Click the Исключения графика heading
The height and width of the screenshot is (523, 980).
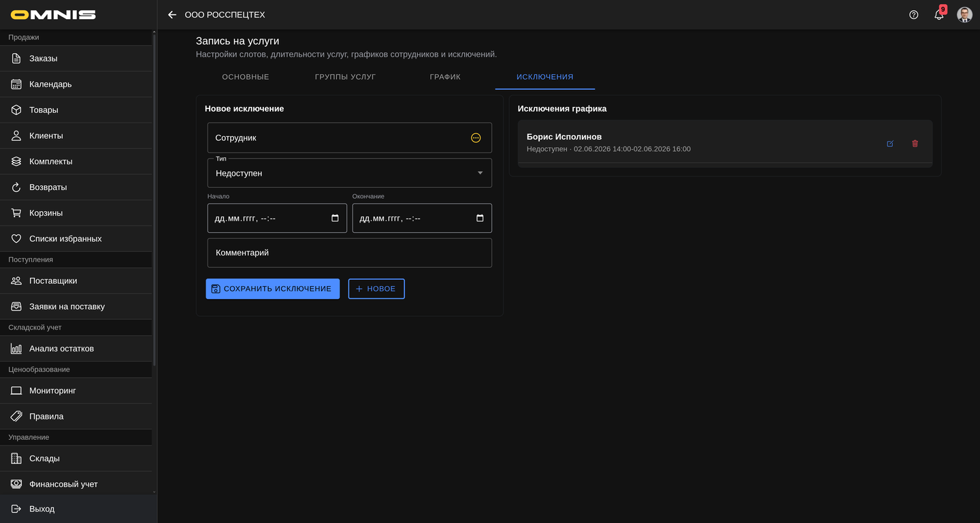pyautogui.click(x=562, y=109)
